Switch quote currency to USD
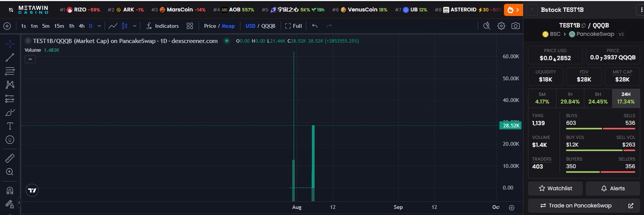This screenshot has height=215, width=644. [x=250, y=26]
